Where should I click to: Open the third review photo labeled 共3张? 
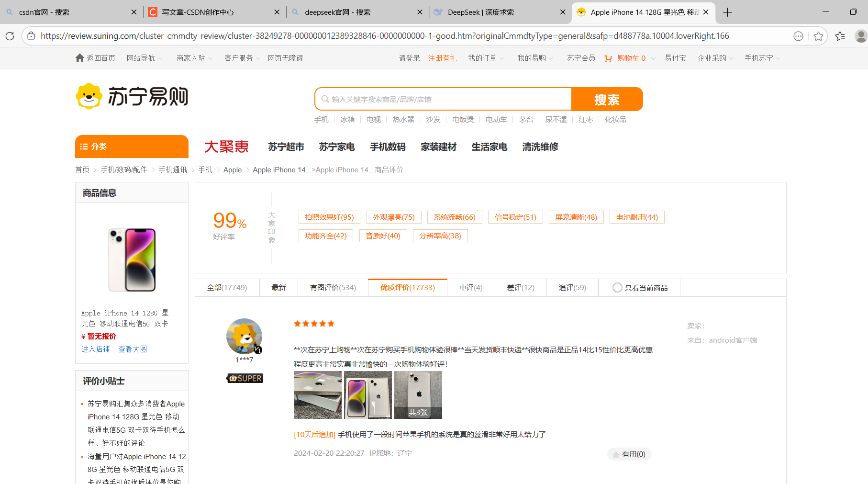point(418,395)
